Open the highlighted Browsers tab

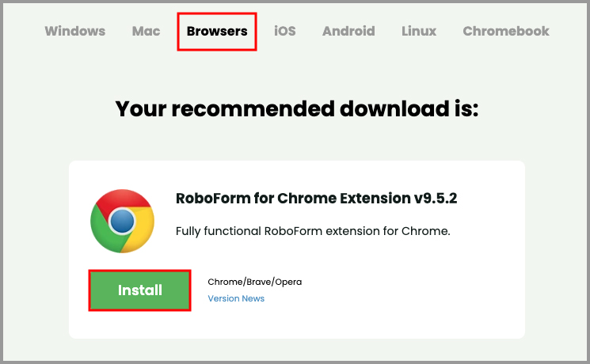coord(217,32)
